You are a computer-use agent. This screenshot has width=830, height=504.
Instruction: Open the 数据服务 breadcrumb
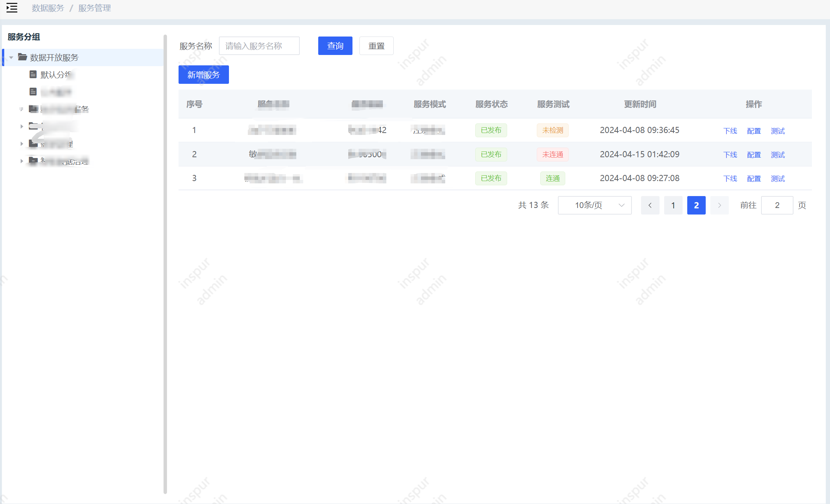tap(48, 8)
